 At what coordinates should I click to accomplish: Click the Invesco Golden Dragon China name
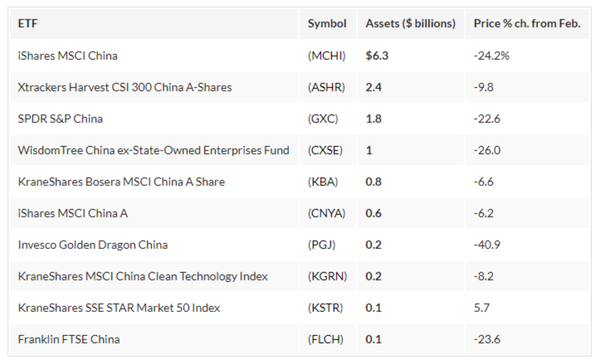[93, 245]
